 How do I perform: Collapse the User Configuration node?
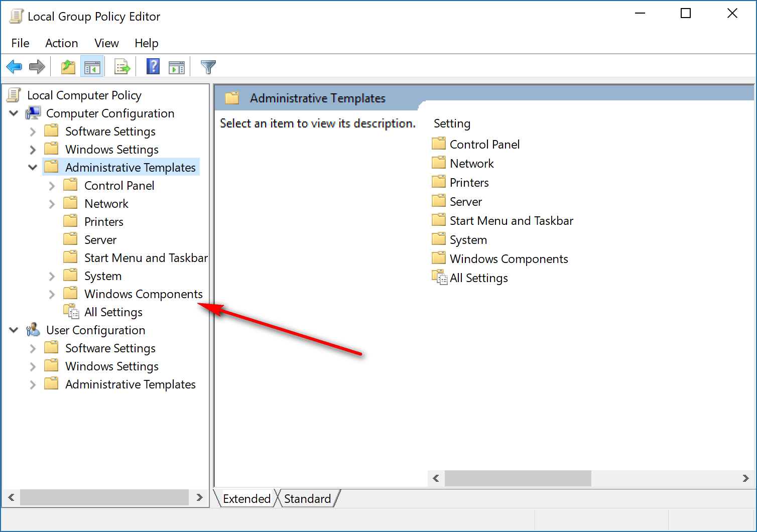click(13, 330)
